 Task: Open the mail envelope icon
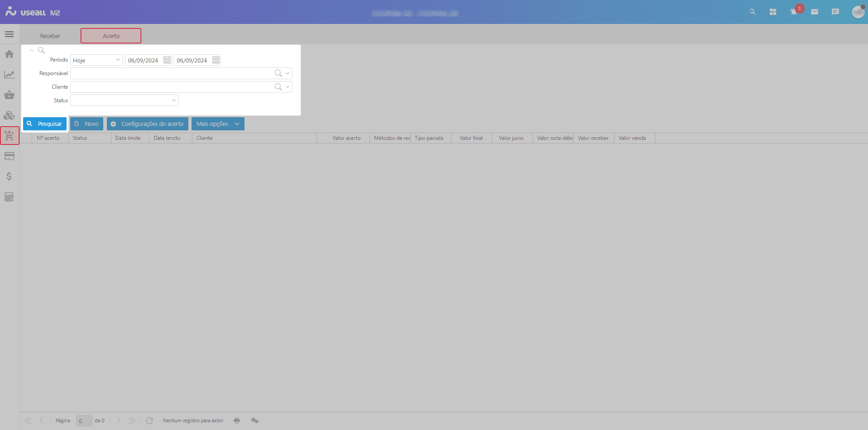click(815, 12)
